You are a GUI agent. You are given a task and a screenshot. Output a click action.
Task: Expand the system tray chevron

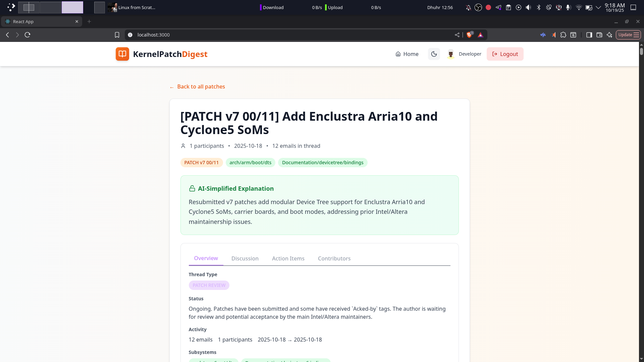[x=598, y=7]
